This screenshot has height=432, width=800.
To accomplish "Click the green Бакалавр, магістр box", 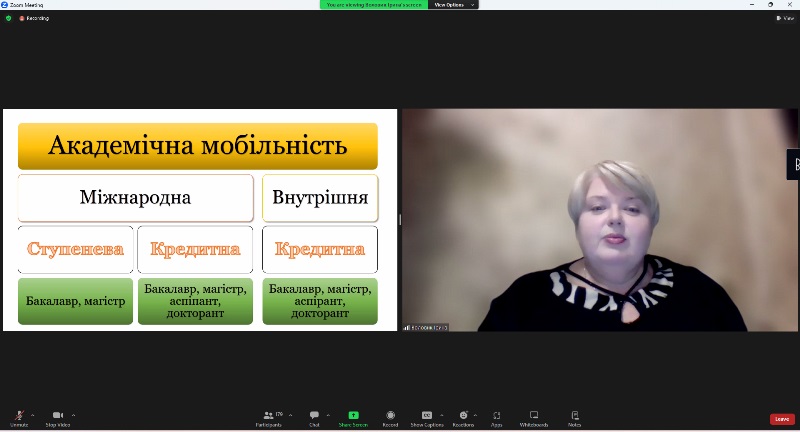I will pos(76,301).
